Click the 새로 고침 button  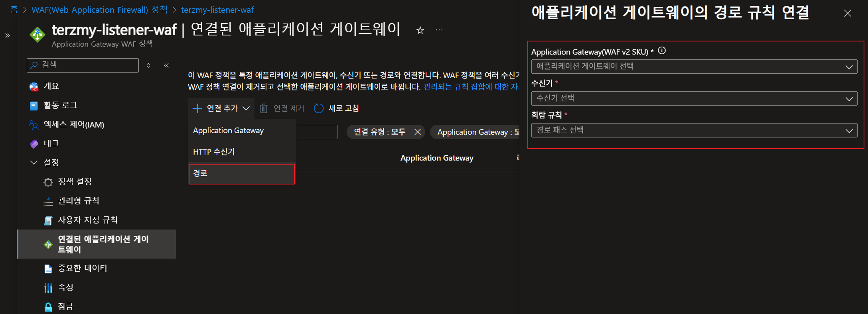click(336, 108)
